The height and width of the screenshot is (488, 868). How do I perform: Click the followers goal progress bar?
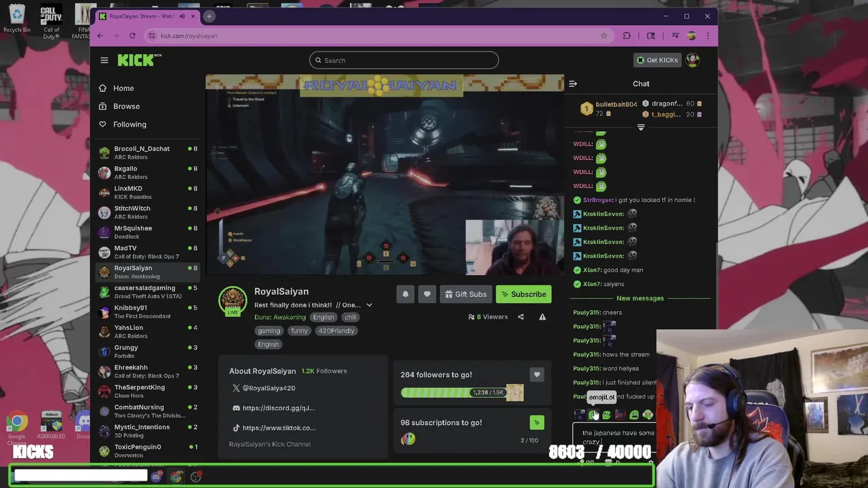(x=462, y=392)
